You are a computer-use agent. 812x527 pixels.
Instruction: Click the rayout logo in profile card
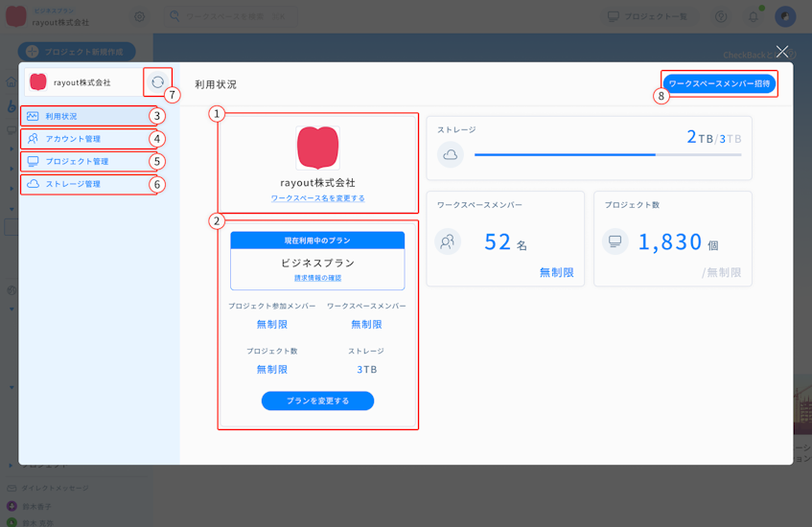point(318,149)
